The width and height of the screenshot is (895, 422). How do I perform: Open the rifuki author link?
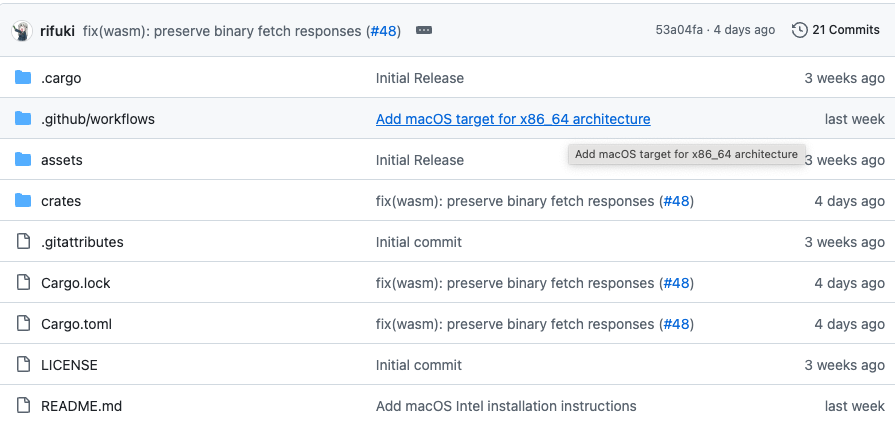pyautogui.click(x=57, y=31)
